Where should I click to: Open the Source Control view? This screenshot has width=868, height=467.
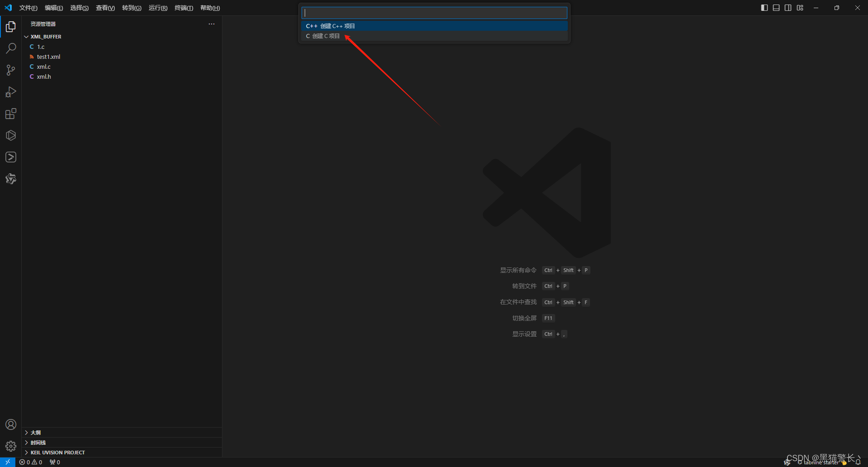pos(11,70)
